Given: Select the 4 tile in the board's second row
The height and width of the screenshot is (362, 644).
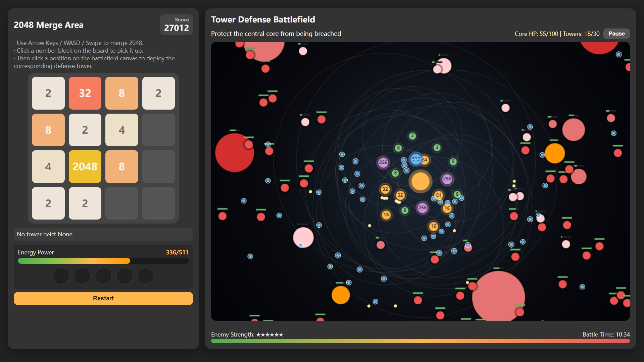Looking at the screenshot, I should (122, 130).
